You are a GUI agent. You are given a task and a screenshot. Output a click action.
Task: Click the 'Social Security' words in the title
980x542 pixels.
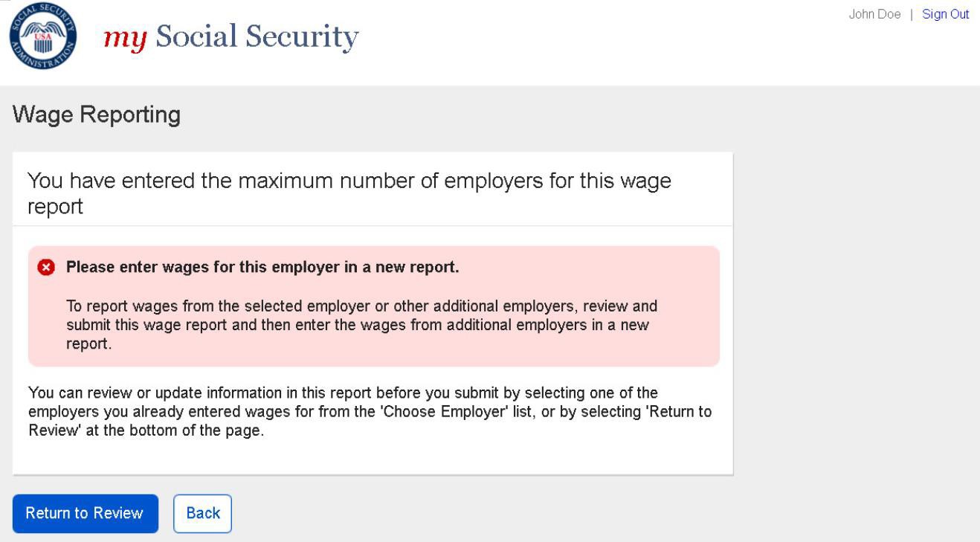[x=257, y=36]
